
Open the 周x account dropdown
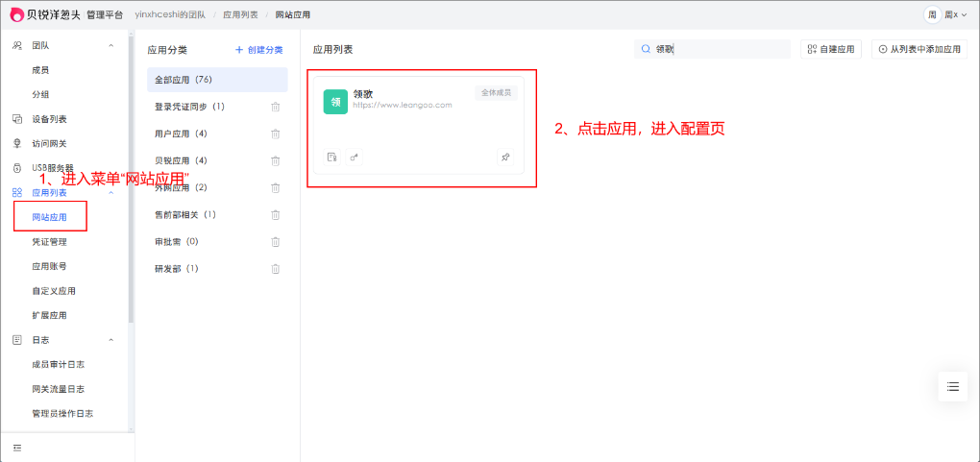point(955,14)
